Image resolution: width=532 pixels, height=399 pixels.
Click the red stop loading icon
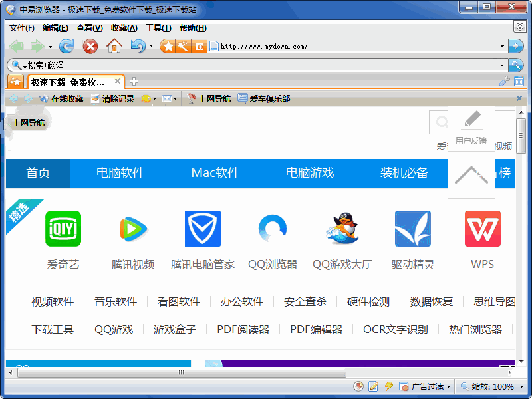(90, 46)
